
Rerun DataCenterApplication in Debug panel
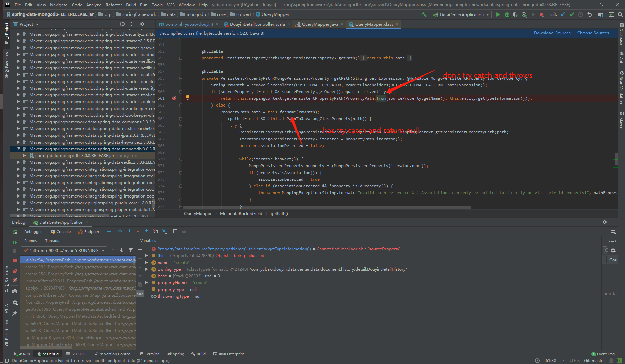point(15,232)
